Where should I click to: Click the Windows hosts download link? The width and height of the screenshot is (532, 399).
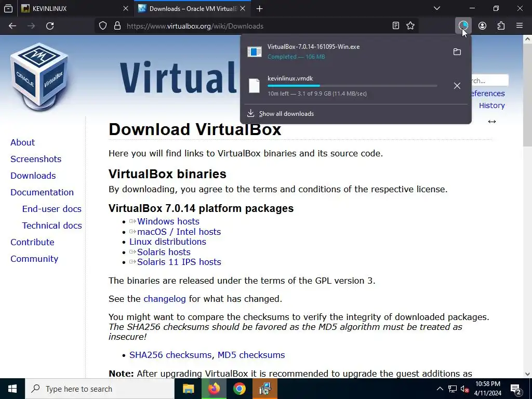click(x=168, y=221)
